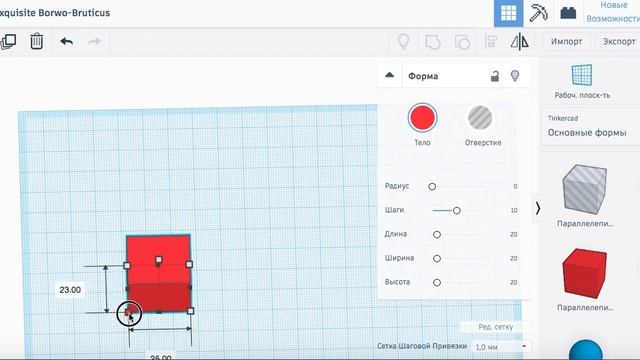Viewport: 640px width, 360px height.
Task: Hide the shape via panel lightbulb
Action: tap(515, 76)
